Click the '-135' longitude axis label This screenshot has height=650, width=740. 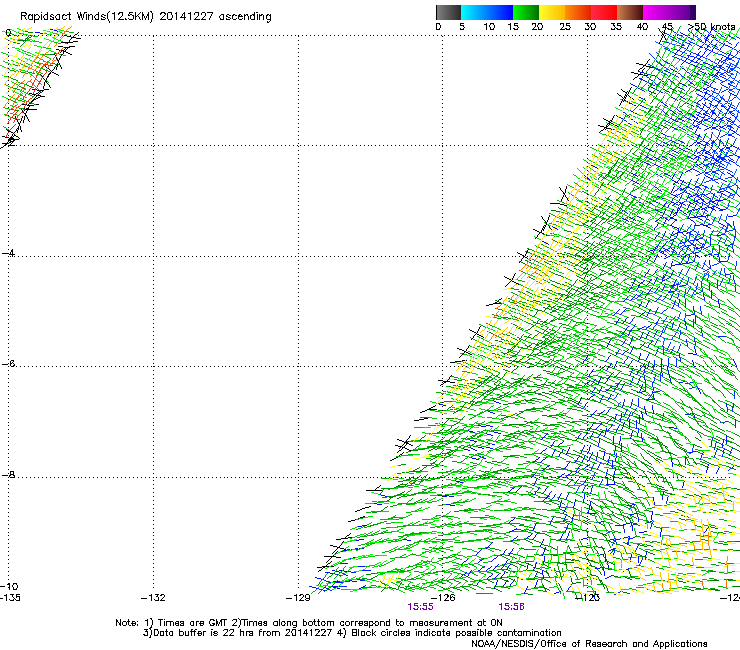coord(10,598)
